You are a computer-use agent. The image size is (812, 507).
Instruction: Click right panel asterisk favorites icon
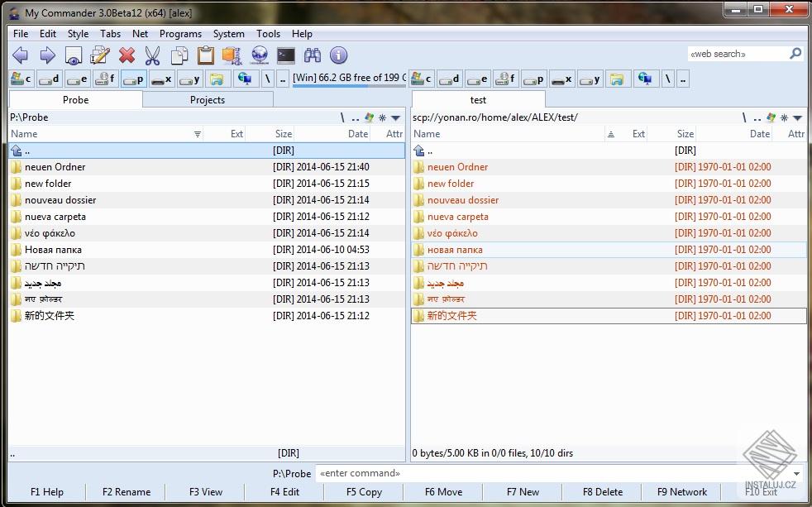pos(784,117)
